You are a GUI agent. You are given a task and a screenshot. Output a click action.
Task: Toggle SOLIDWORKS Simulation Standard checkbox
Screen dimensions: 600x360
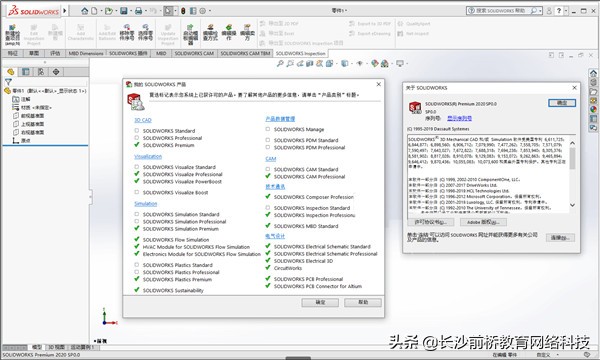(x=137, y=214)
